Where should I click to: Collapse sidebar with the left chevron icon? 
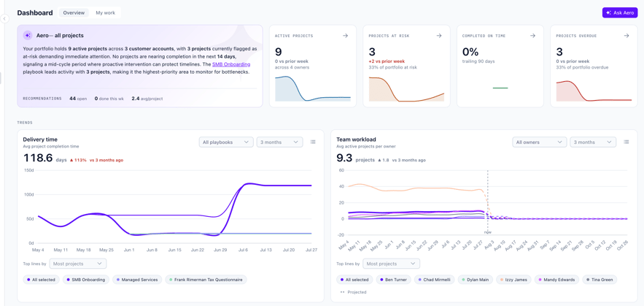[4, 18]
